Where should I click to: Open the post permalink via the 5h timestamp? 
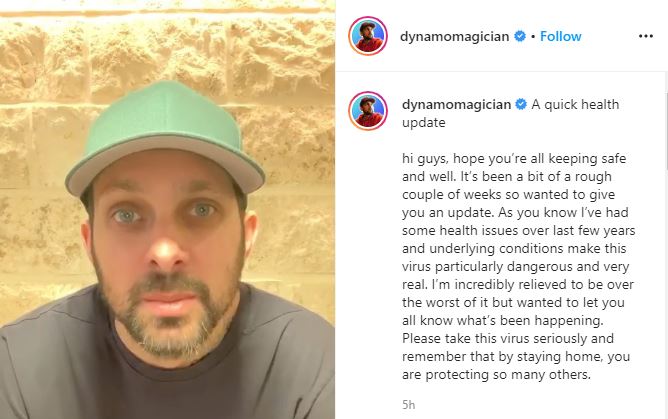click(408, 405)
